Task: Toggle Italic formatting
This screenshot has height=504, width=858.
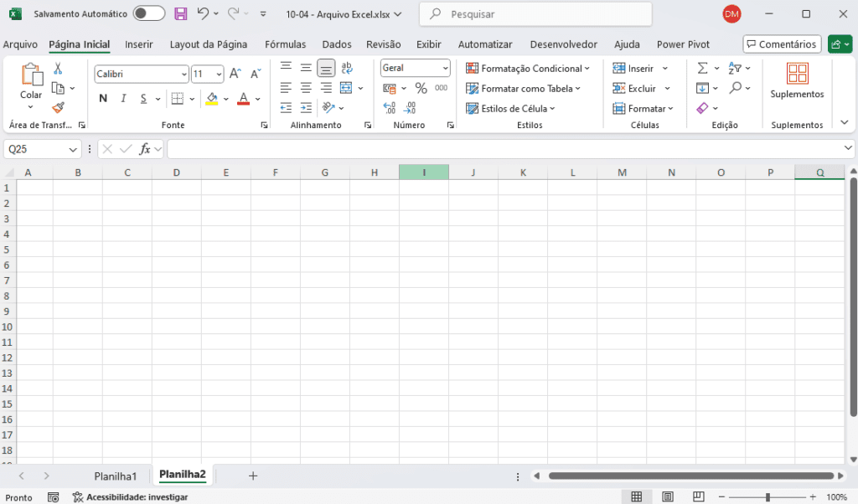Action: 123,99
